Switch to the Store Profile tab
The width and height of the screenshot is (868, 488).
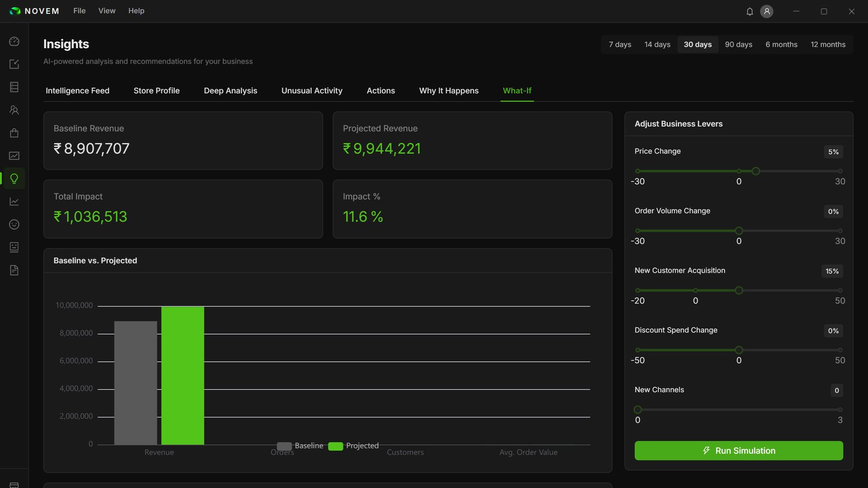tap(156, 91)
